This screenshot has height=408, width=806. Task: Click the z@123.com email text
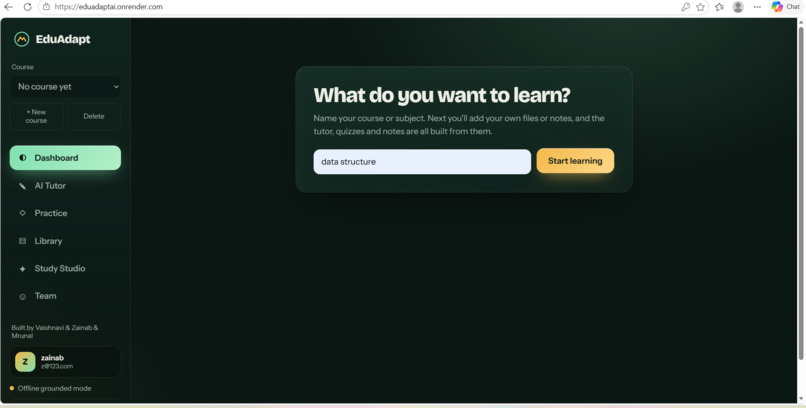pyautogui.click(x=57, y=366)
